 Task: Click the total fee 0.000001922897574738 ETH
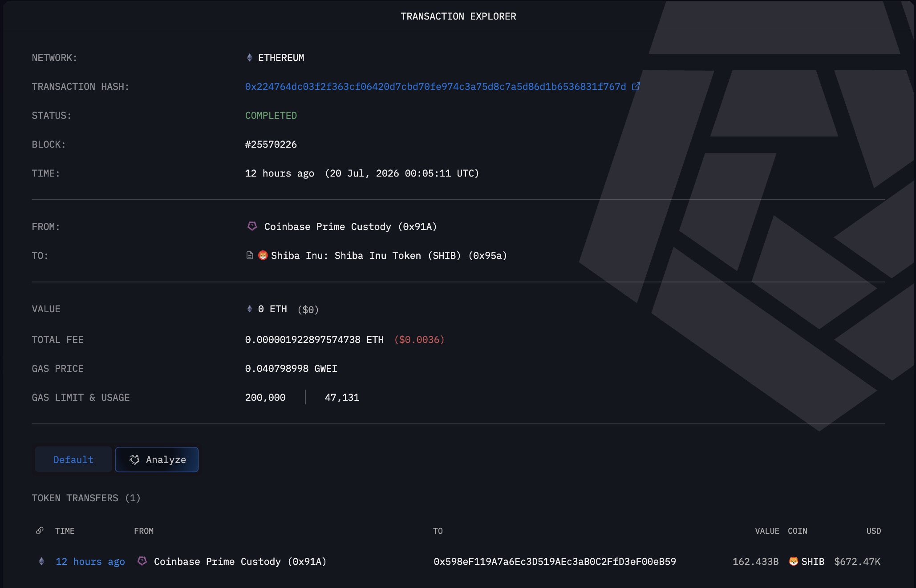tap(314, 340)
